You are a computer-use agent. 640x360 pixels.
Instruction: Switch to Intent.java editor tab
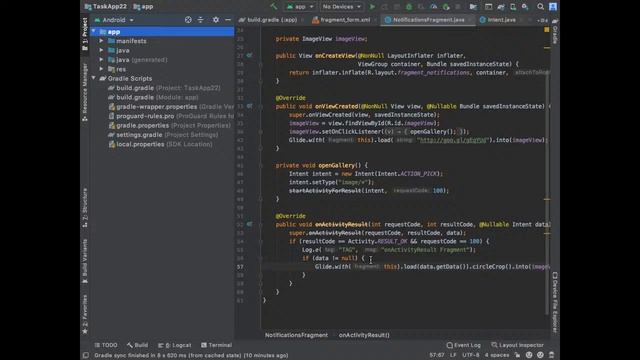(501, 20)
